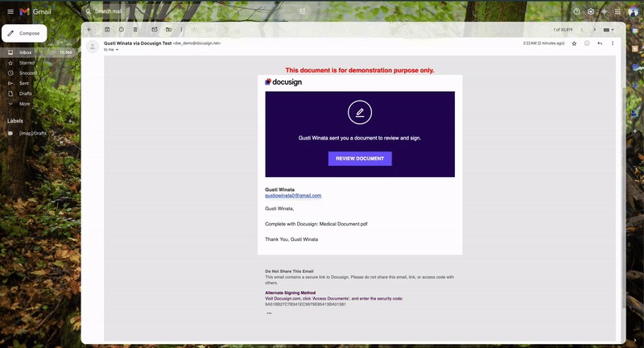Mark the email as unread

pos(155,30)
